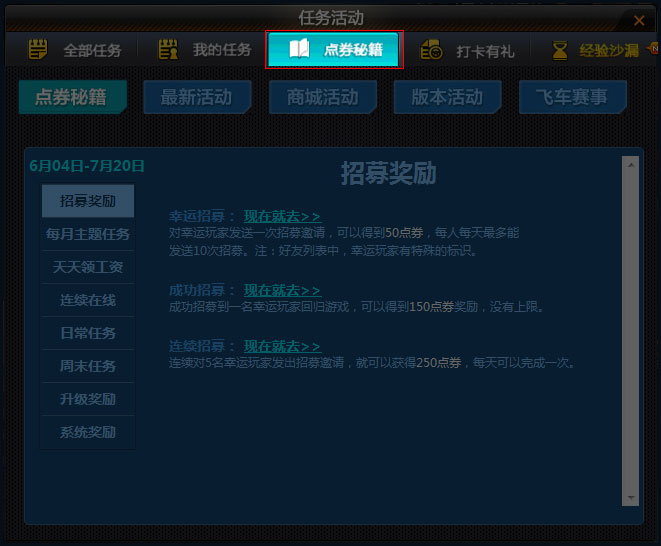The image size is (661, 546).
Task: Click the date range 6月04日-7月20日
Action: pos(87,166)
